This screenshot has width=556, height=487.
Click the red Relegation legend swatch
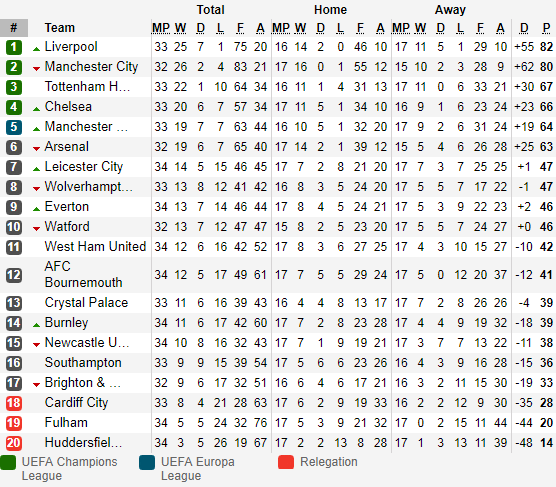tap(286, 463)
